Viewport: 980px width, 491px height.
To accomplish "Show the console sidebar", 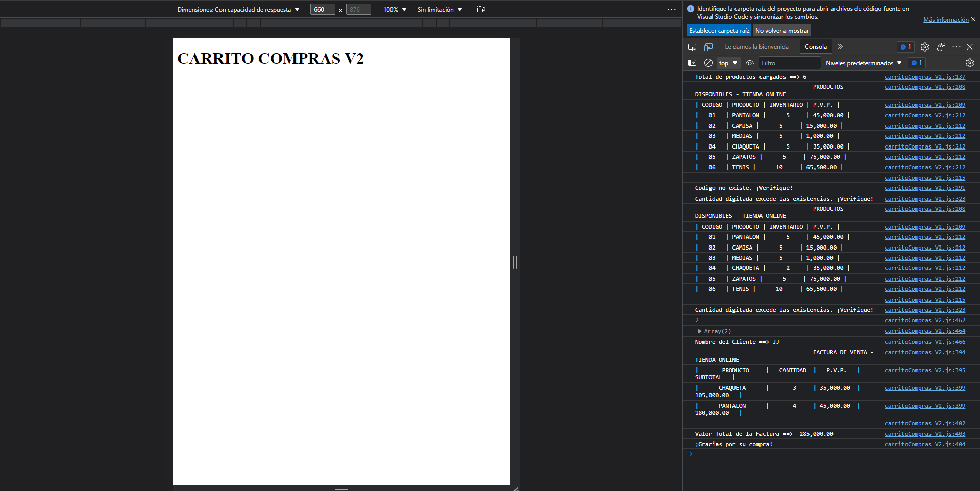I will [x=692, y=62].
